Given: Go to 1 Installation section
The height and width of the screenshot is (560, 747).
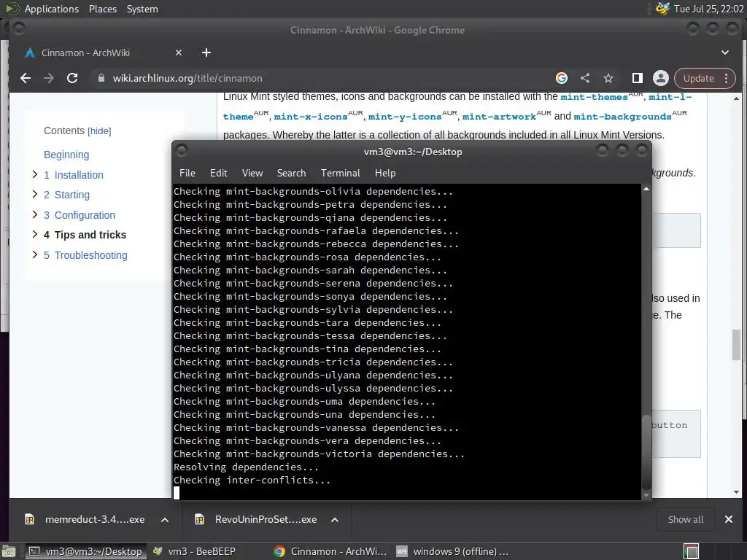Looking at the screenshot, I should click(x=74, y=175).
